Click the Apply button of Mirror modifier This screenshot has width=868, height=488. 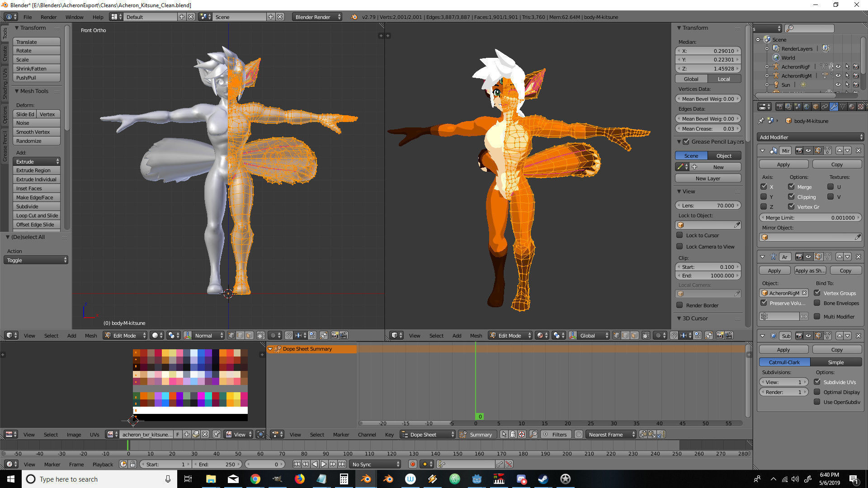(x=783, y=164)
